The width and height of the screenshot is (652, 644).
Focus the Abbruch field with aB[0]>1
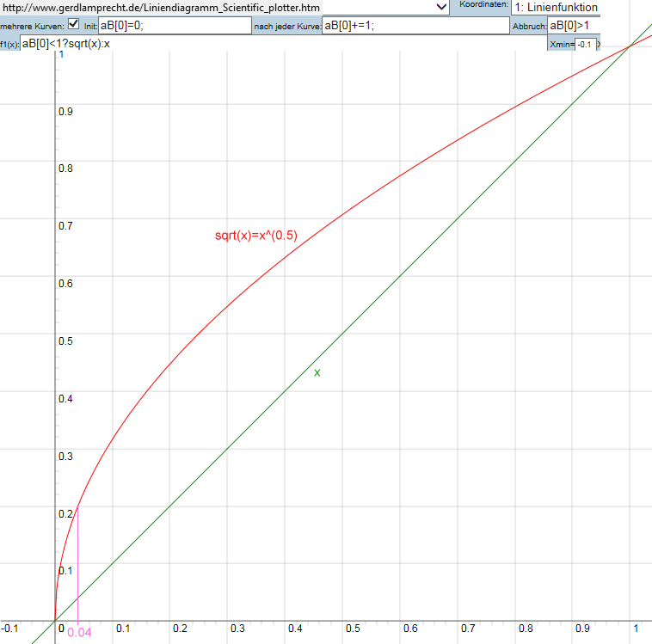pos(573,26)
